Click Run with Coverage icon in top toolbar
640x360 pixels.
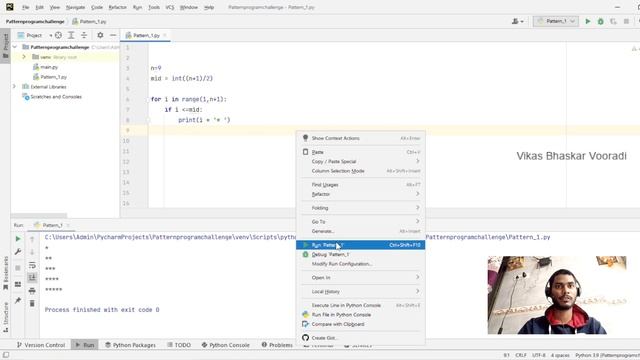tap(613, 21)
